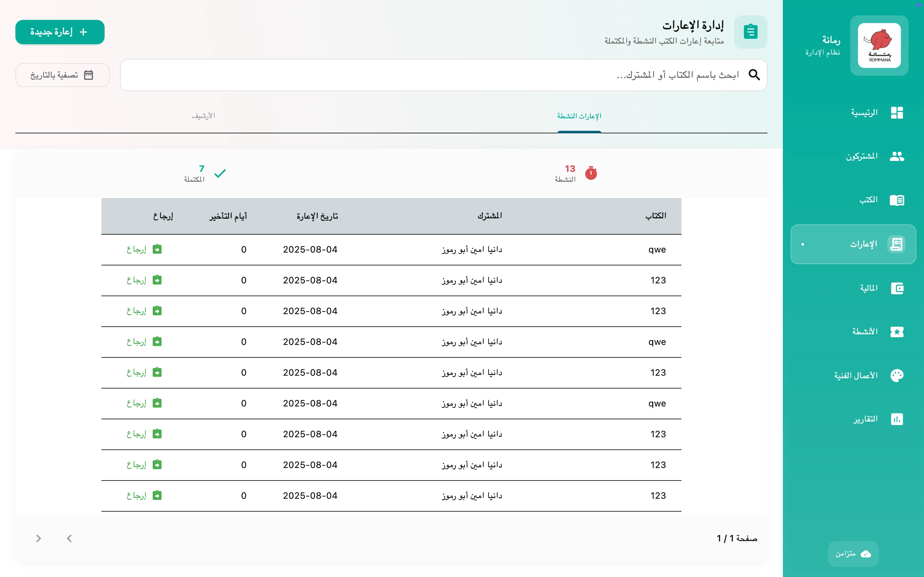Screen dimensions: 924x577
Task: Click the red stopwatch icon beside النشطة count
Action: 591,173
